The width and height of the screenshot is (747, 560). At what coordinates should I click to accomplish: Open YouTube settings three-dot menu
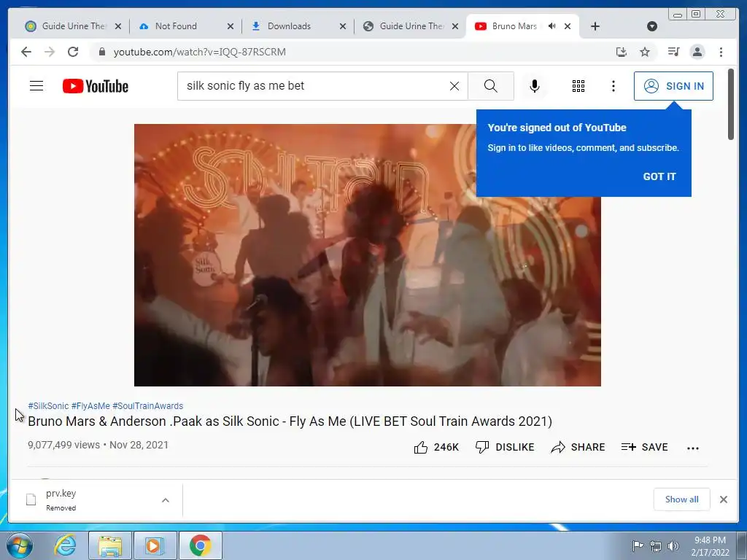[x=613, y=86]
